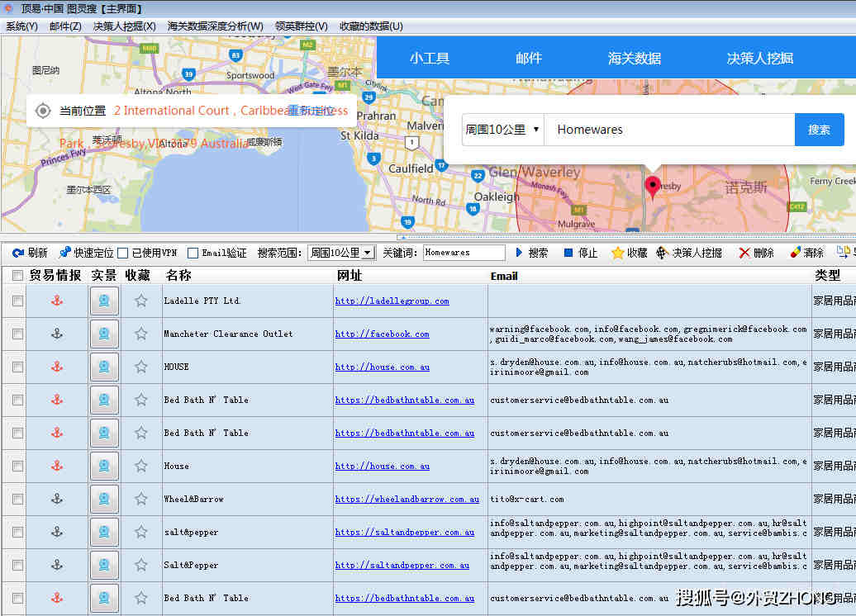
Task: Check the HOUSE row checkbox
Action: point(17,367)
